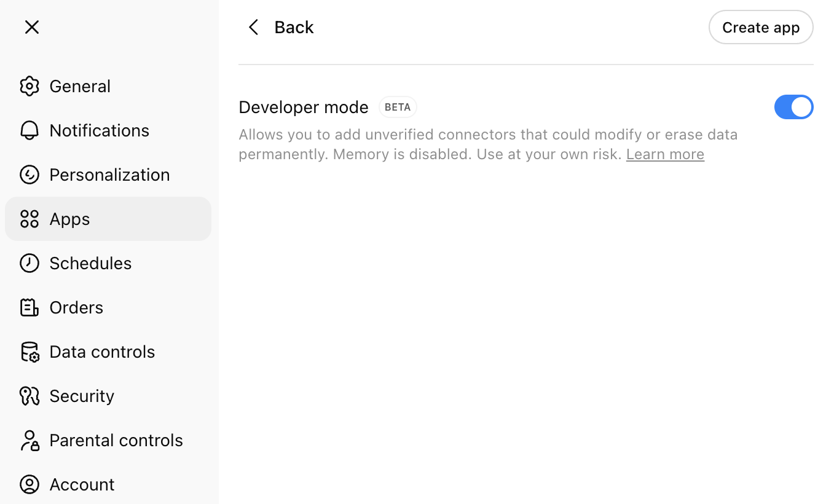Click the Notifications bell icon
Screen dimensions: 826x504
[29, 130]
